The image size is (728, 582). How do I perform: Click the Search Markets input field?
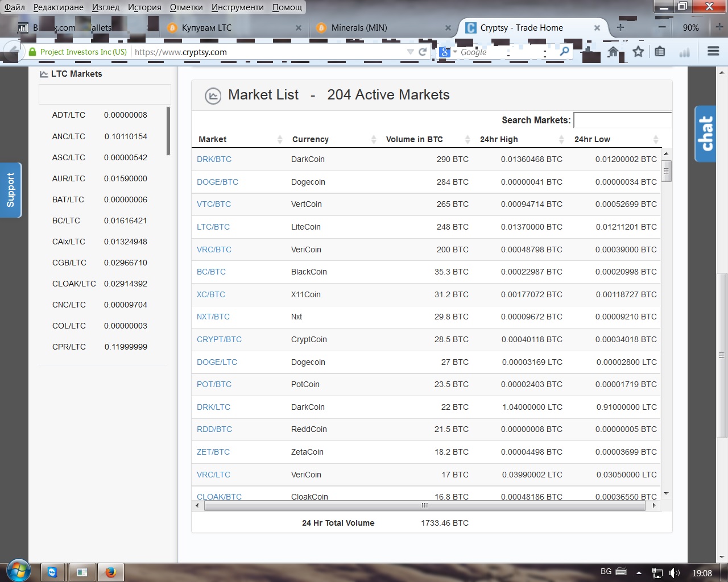click(623, 120)
